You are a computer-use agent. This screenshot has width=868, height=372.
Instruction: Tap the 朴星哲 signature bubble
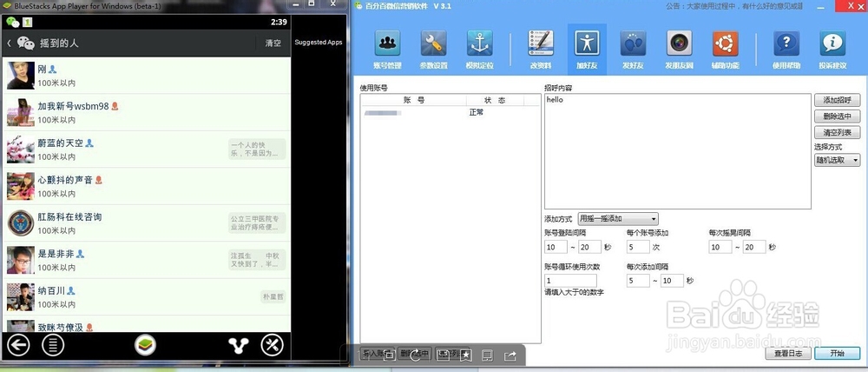pyautogui.click(x=273, y=296)
